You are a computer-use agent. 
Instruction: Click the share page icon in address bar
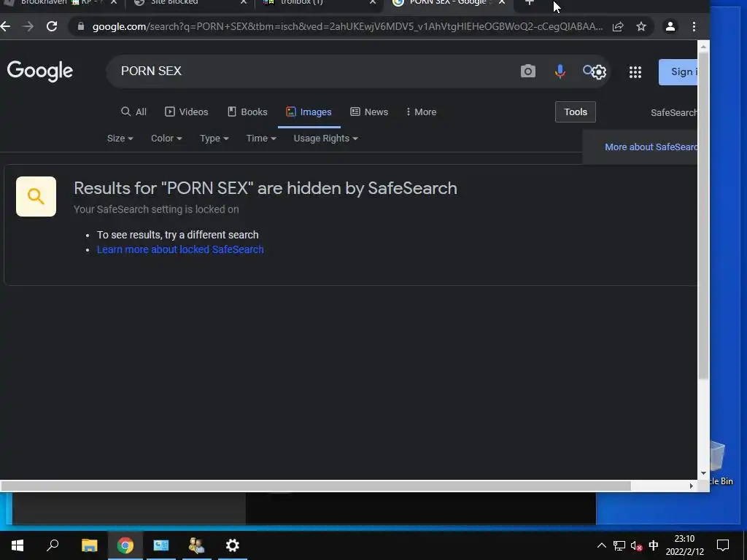(618, 27)
